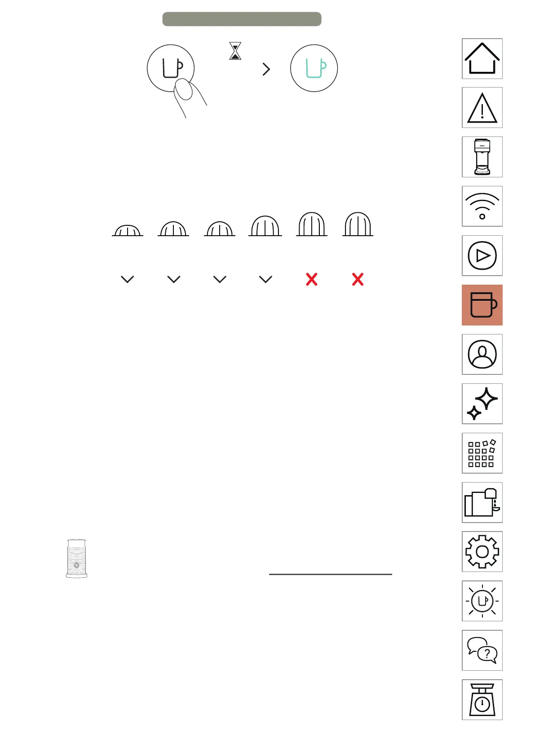Select the highlighted coffee cup section
The height and width of the screenshot is (756, 535).
click(x=482, y=305)
